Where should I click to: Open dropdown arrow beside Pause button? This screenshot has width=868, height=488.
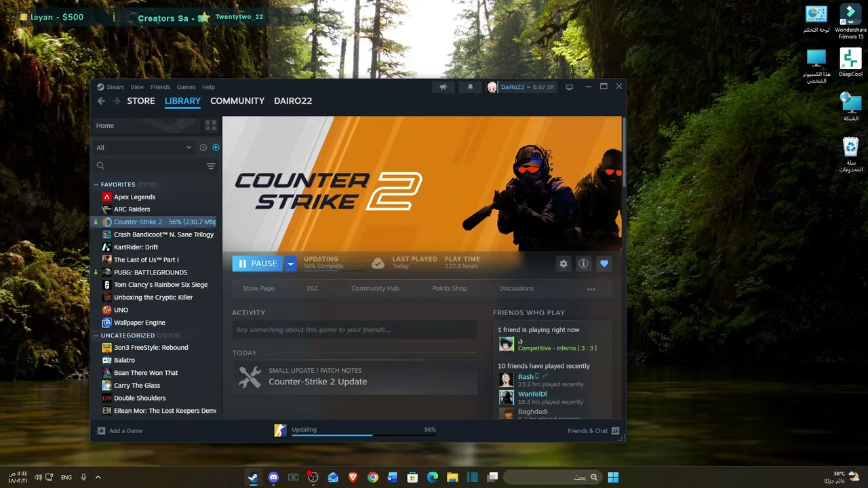pyautogui.click(x=290, y=264)
